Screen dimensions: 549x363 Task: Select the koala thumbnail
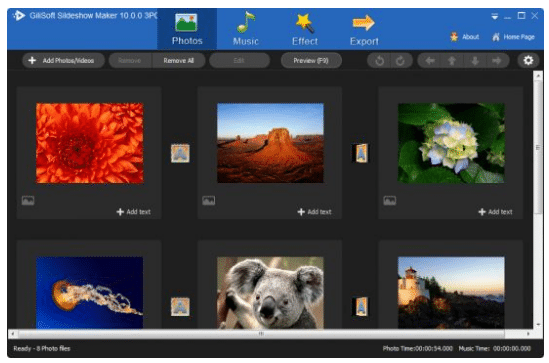coord(270,293)
